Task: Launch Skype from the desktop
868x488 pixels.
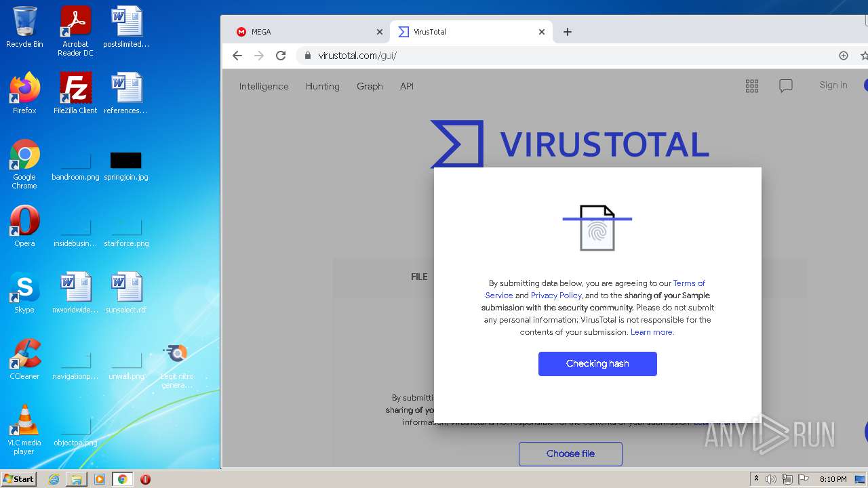Action: (24, 293)
